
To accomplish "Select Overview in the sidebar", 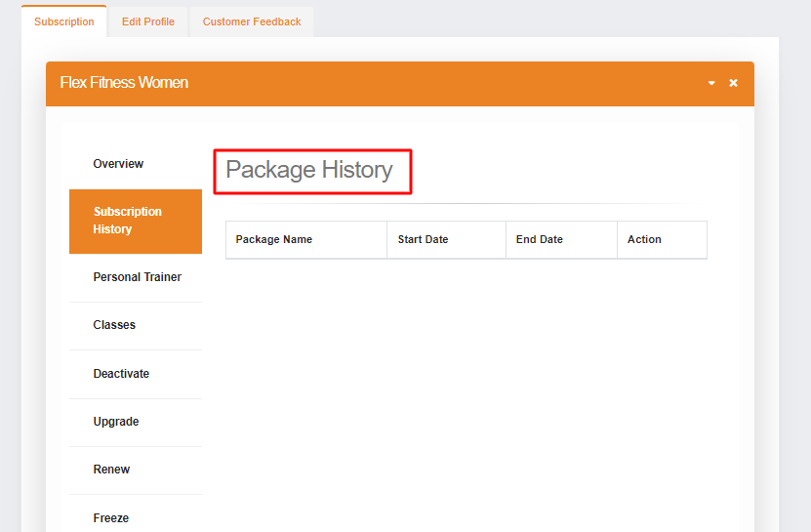I will click(118, 164).
